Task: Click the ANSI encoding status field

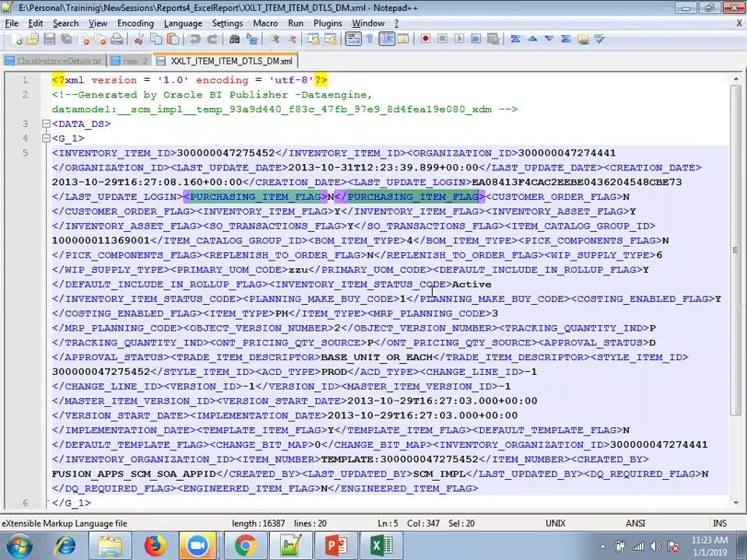Action: (636, 523)
